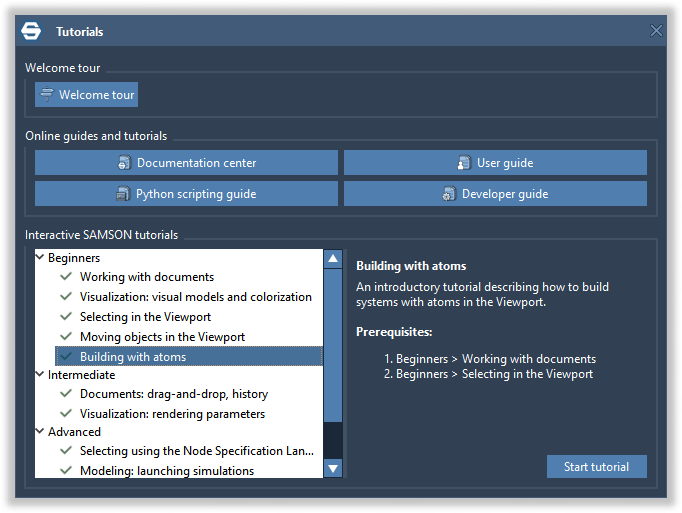Collapse the Intermediate tutorial group
682x513 pixels.
tap(41, 375)
